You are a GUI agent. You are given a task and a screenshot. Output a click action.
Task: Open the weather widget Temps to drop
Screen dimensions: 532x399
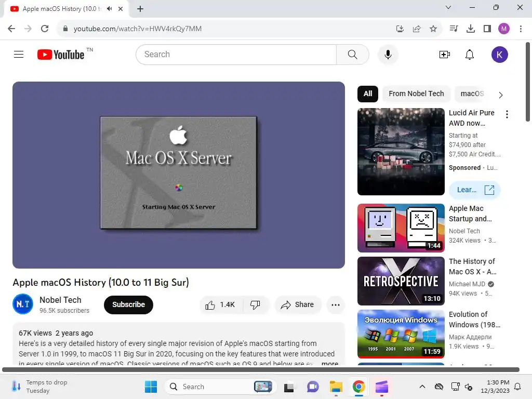[x=39, y=387]
